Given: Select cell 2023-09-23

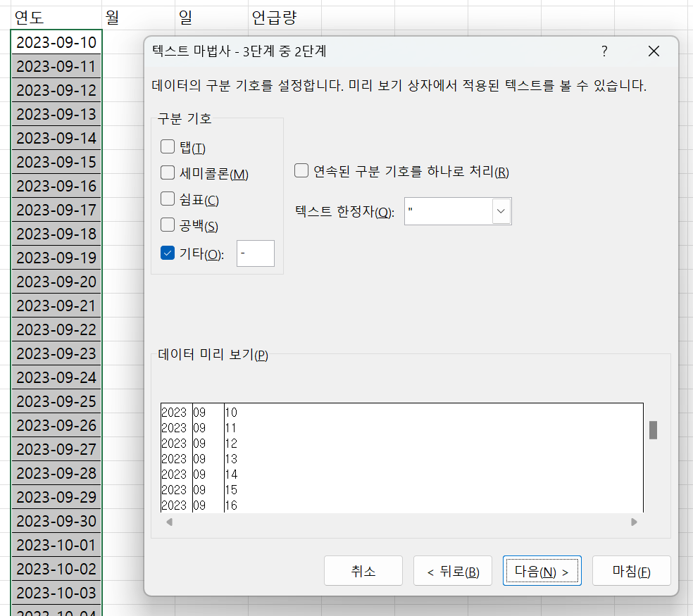Looking at the screenshot, I should (56, 353).
